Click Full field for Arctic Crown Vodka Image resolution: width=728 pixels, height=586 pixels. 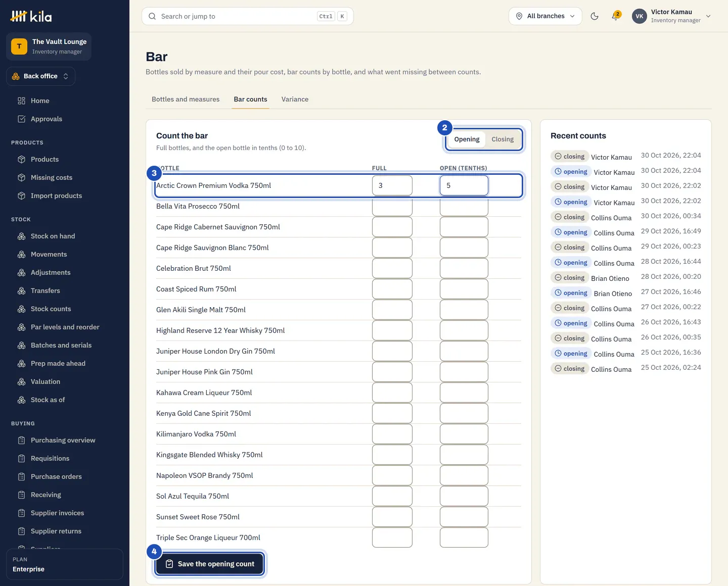point(392,185)
